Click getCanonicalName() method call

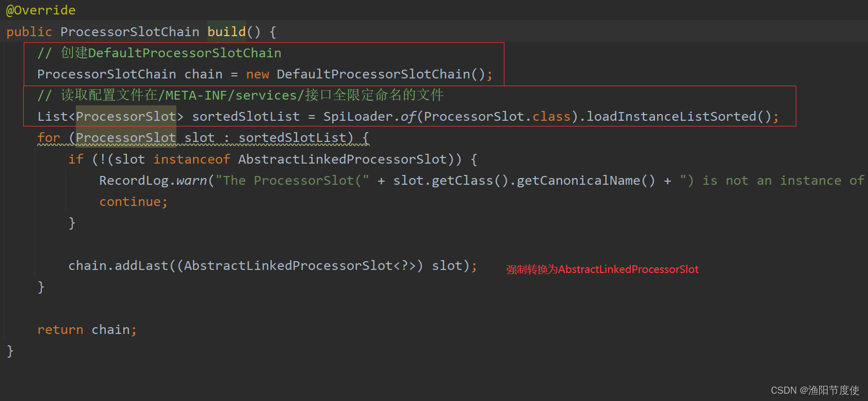click(586, 181)
